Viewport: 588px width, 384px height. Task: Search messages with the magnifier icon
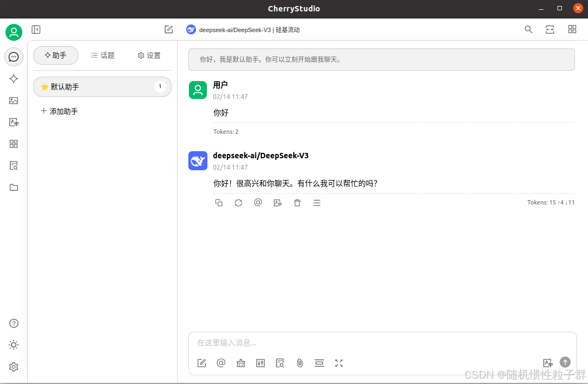tap(528, 29)
